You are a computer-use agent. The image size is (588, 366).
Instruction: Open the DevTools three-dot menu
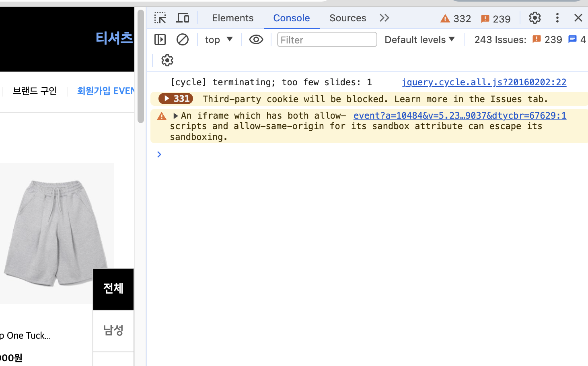[x=557, y=18]
